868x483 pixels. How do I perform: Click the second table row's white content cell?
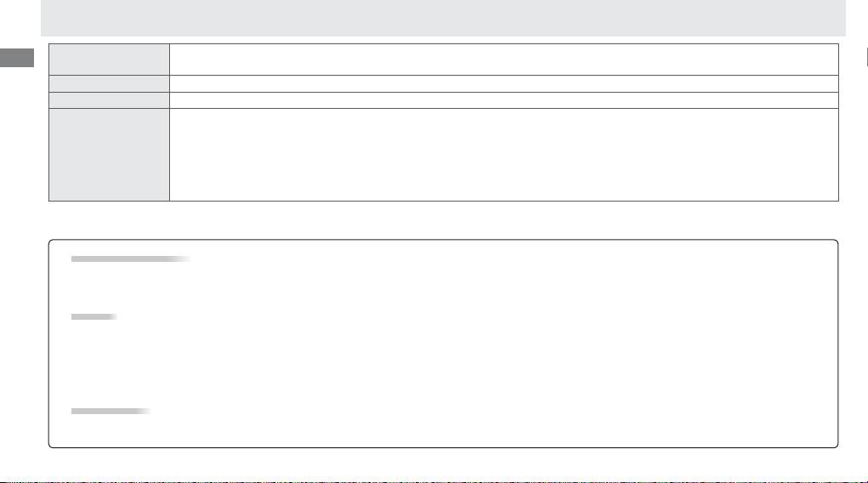click(504, 83)
